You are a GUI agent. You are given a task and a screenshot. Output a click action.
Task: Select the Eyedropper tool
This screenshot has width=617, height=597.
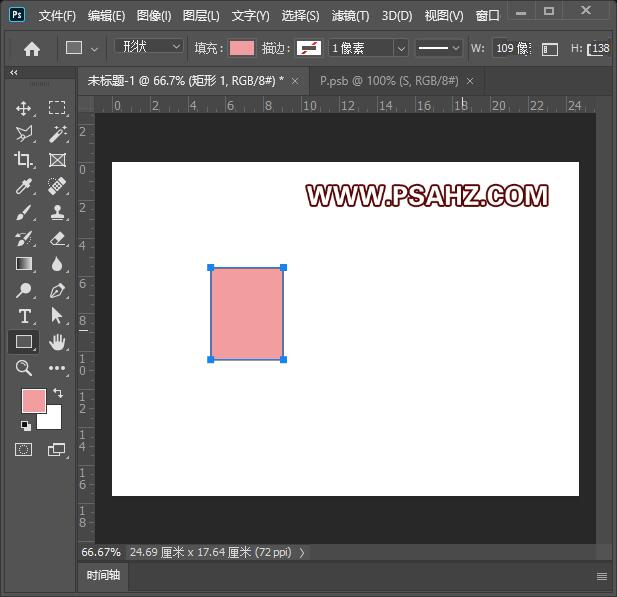pyautogui.click(x=24, y=186)
